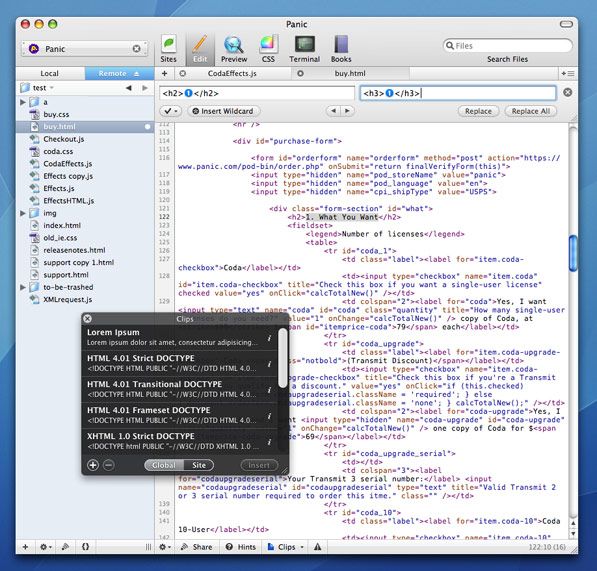597x571 pixels.
Task: Open the split view menu icon
Action: [x=568, y=73]
